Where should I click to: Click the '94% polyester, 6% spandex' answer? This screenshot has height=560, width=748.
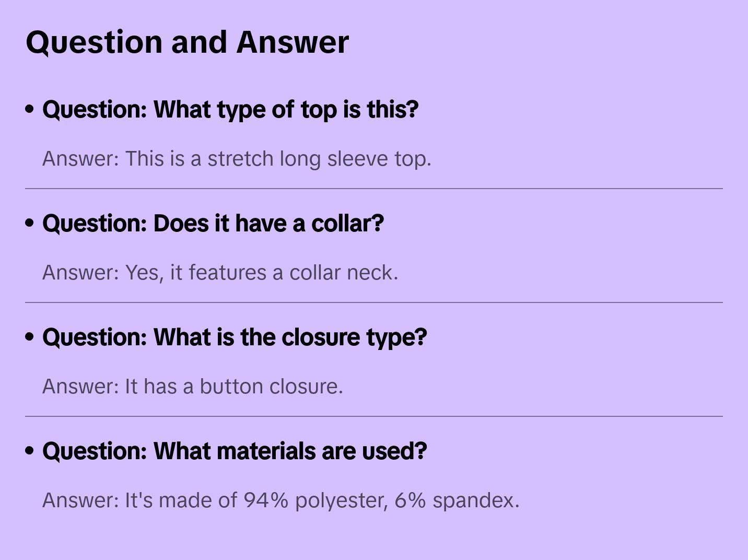280,500
